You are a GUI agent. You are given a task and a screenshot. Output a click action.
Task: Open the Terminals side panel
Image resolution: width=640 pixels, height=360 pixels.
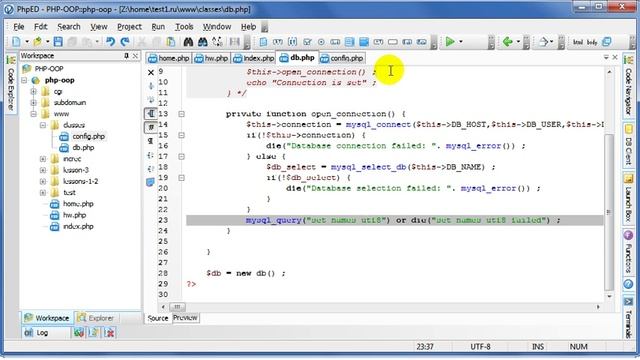pos(628,318)
